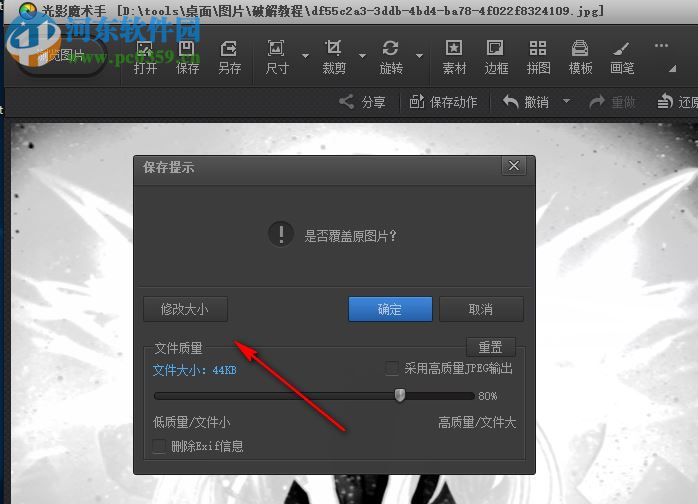This screenshot has height=504, width=698.
Task: Close the 保存提示 dialog
Action: pyautogui.click(x=514, y=166)
